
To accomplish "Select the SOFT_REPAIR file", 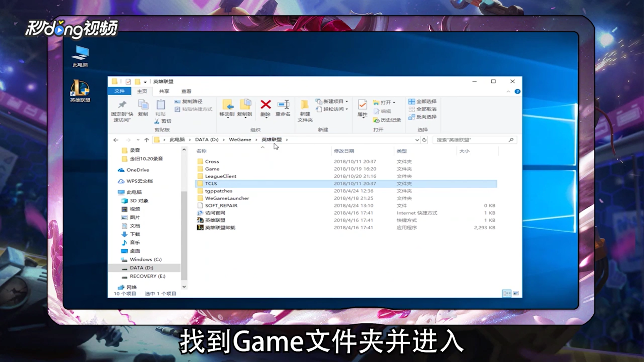I will [346, 206].
